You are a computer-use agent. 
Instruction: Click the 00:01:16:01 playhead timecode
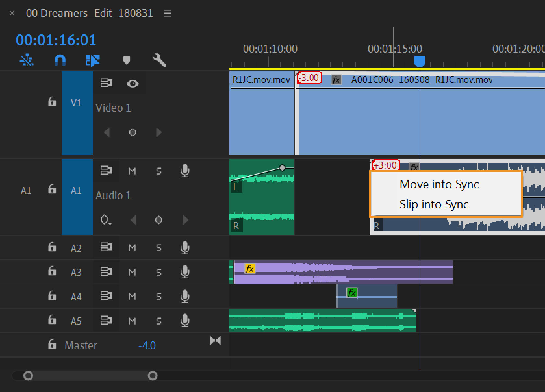click(x=56, y=40)
